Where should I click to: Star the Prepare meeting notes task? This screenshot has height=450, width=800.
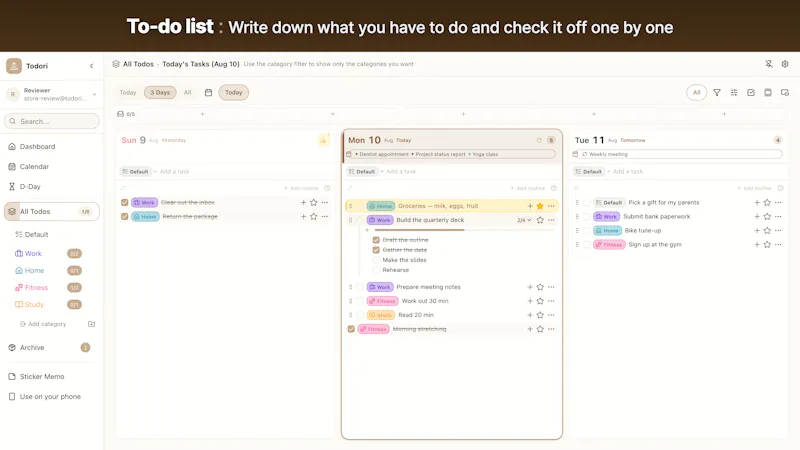(540, 287)
